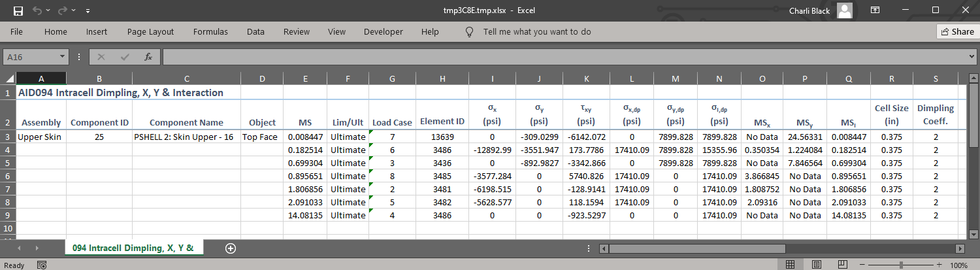This screenshot has width=980, height=270.
Task: Undo the last action
Action: tap(37, 10)
